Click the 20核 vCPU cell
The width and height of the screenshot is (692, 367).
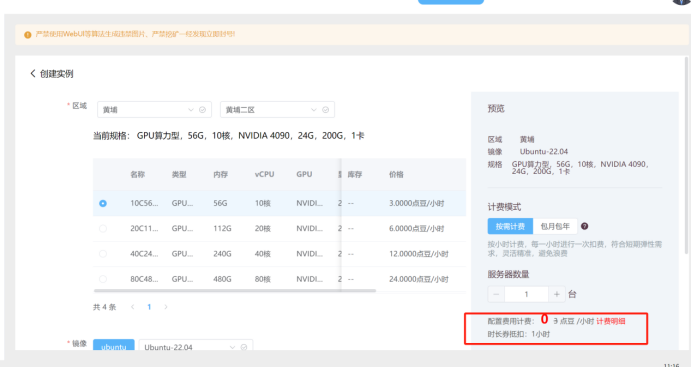tap(263, 228)
